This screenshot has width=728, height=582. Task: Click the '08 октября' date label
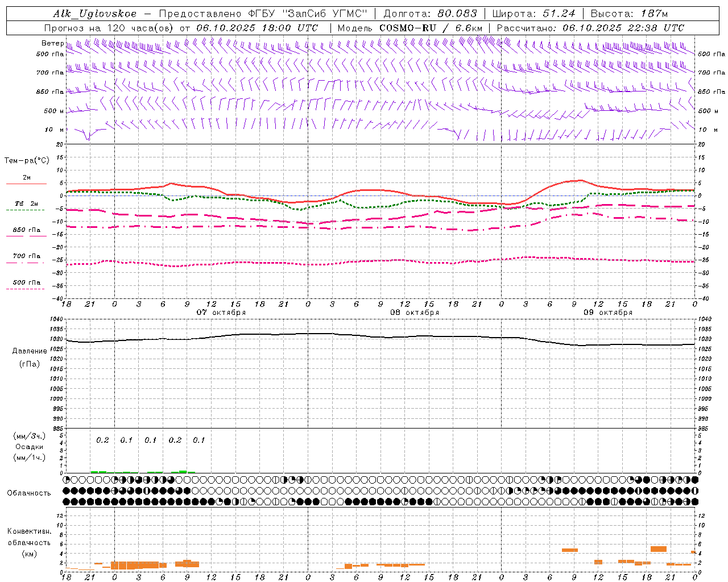tap(415, 313)
